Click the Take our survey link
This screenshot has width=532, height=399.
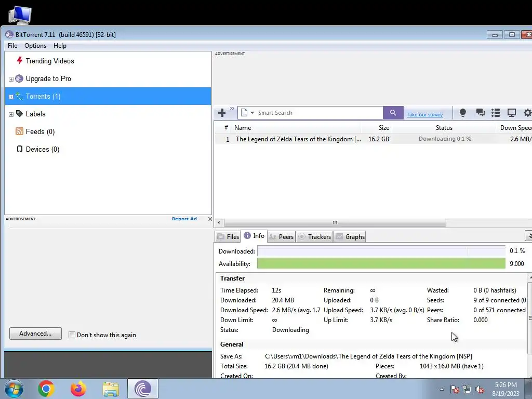424,115
